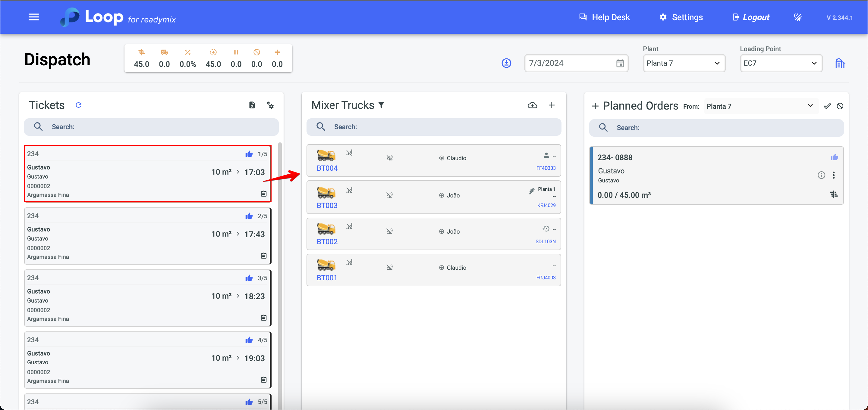Open the hamburger navigation menu
This screenshot has height=410, width=868.
tap(33, 17)
